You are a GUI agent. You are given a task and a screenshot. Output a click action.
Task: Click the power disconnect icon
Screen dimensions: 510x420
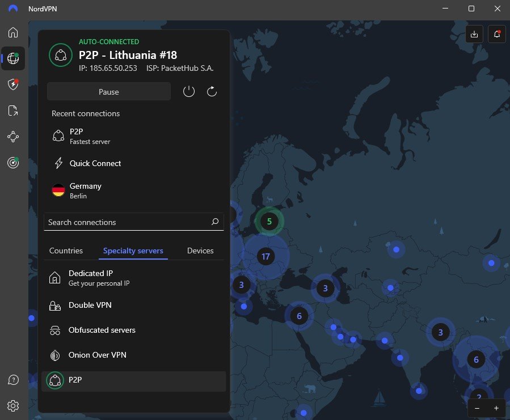[x=189, y=92]
